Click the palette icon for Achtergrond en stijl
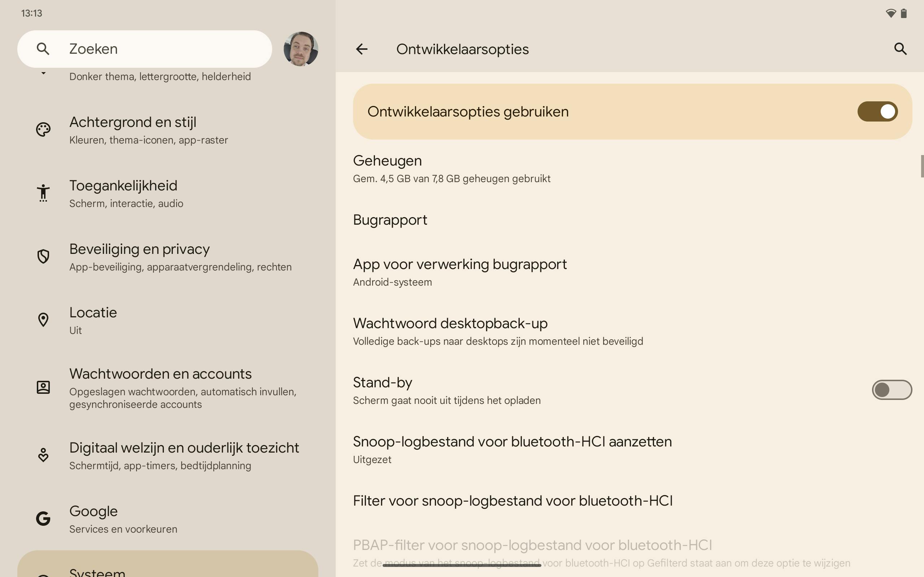The height and width of the screenshot is (577, 924). point(43,129)
